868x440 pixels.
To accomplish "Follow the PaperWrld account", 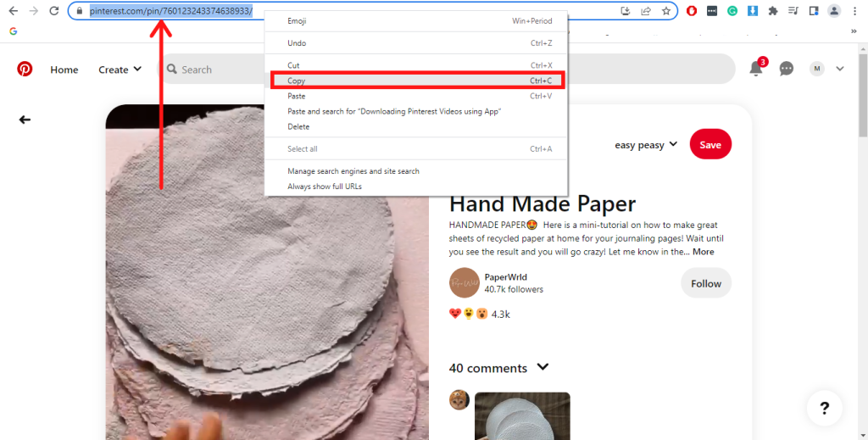I will point(705,284).
